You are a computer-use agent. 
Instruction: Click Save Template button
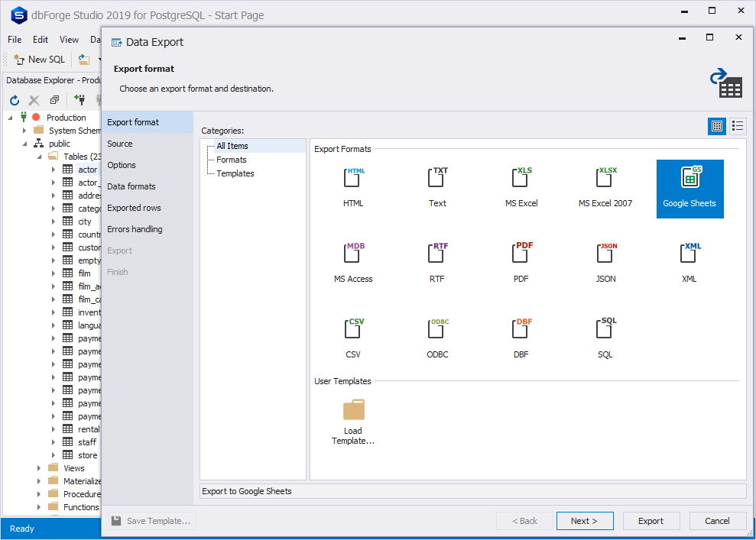(152, 521)
